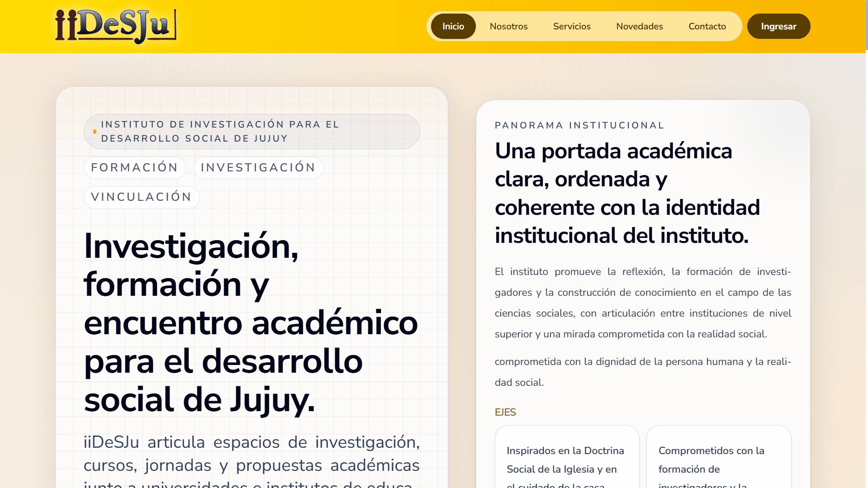This screenshot has width=868, height=488.
Task: Select Novedades in the navigation bar
Action: (640, 26)
